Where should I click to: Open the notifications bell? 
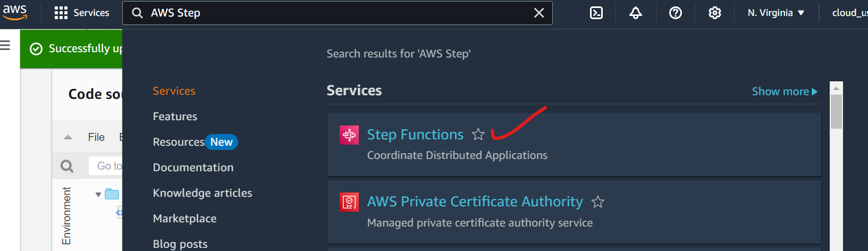(636, 13)
